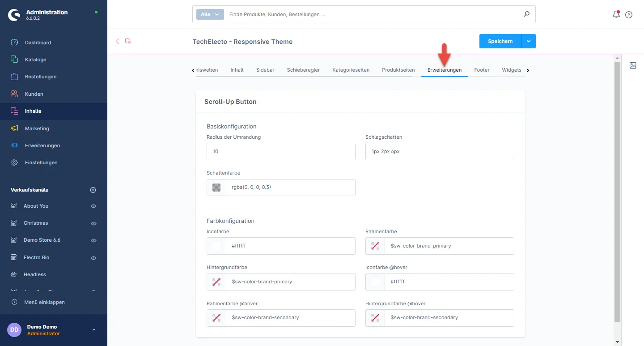Expand the Alle search filter dropdown
644x346 pixels.
click(210, 14)
